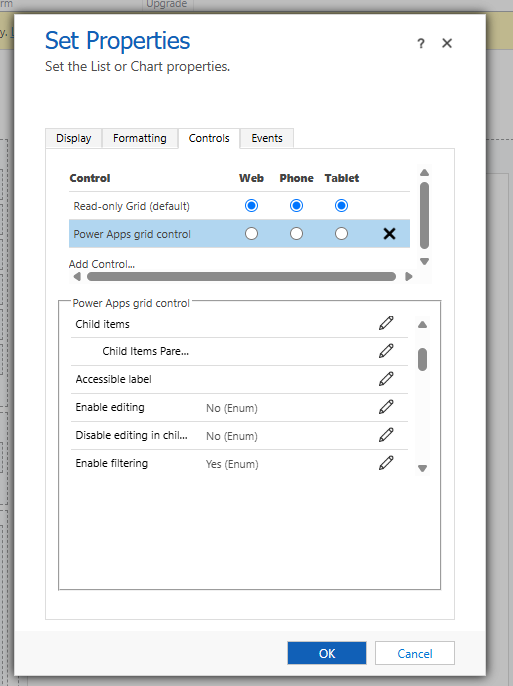
Task: Click the Cancel button
Action: [415, 653]
